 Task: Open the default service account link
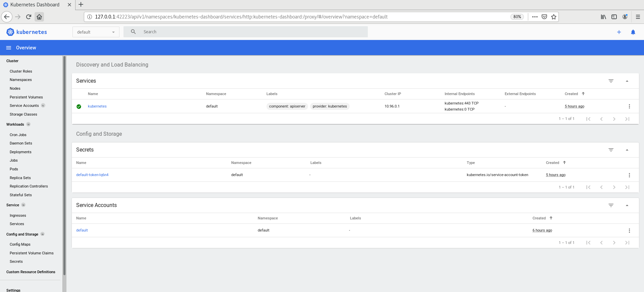point(82,230)
